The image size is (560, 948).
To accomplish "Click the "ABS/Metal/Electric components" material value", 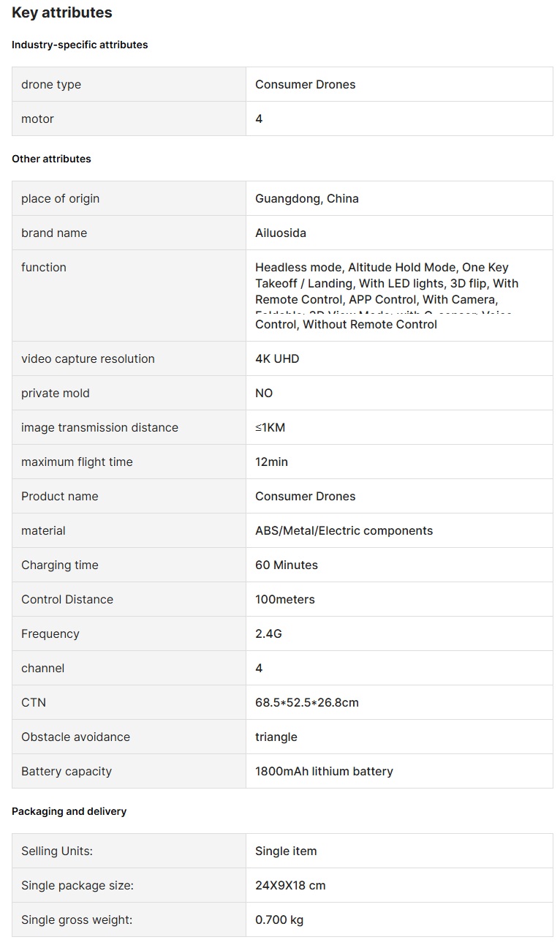I will click(x=344, y=530).
